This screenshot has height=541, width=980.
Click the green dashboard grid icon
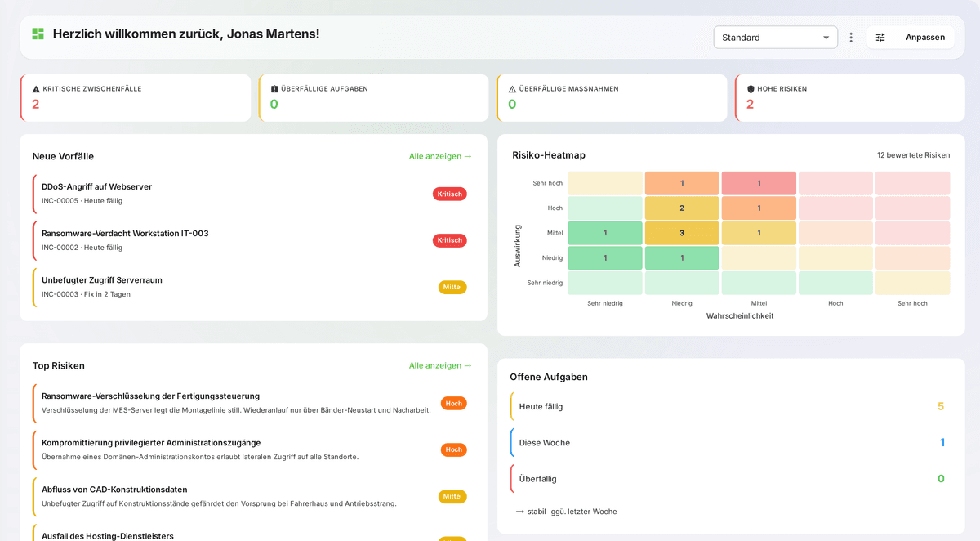(38, 34)
